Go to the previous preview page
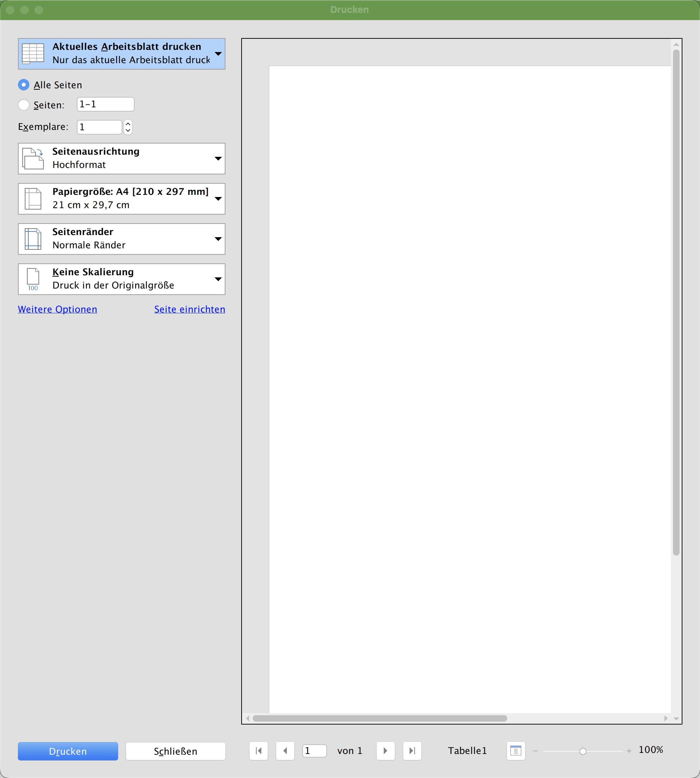 pos(285,751)
